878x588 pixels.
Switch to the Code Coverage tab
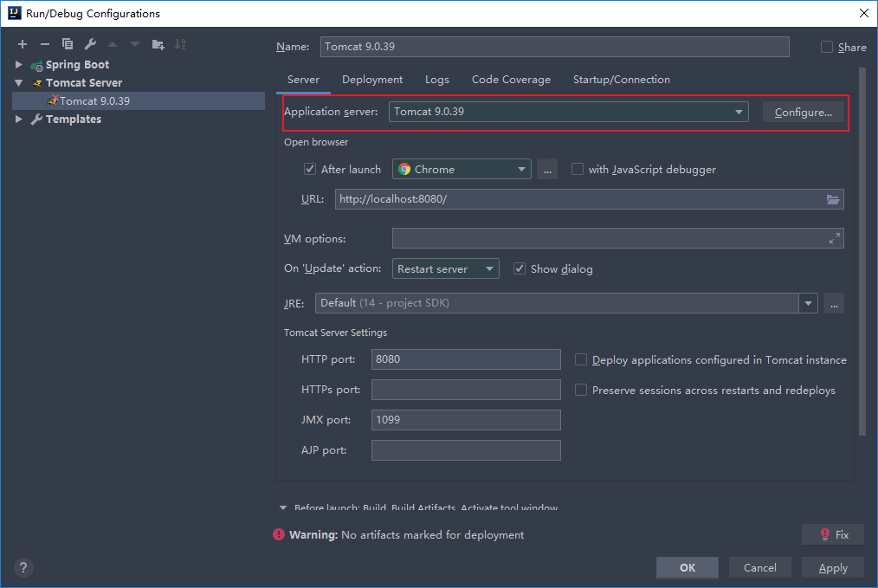511,80
